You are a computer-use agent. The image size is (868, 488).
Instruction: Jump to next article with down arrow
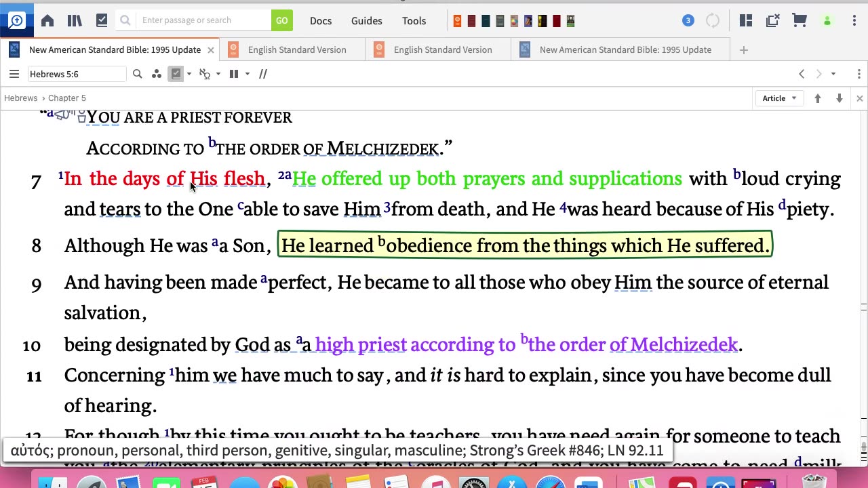click(x=840, y=98)
